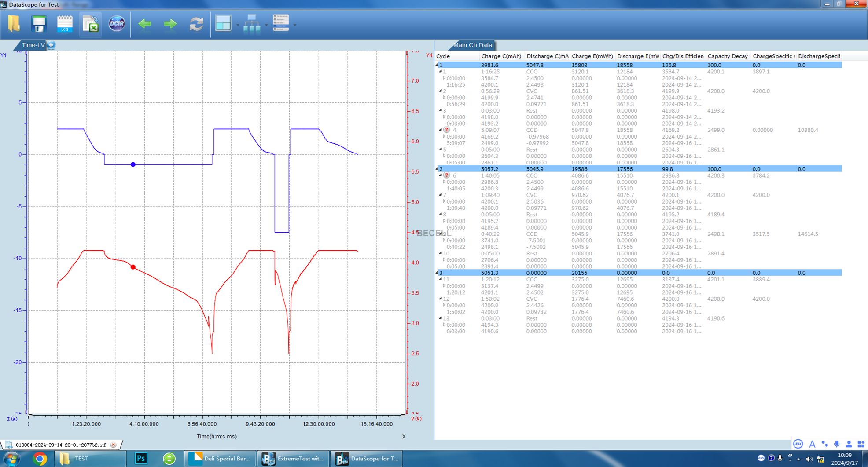Click the hierarchy tree structure icon
This screenshot has width=868, height=467.
tap(252, 23)
